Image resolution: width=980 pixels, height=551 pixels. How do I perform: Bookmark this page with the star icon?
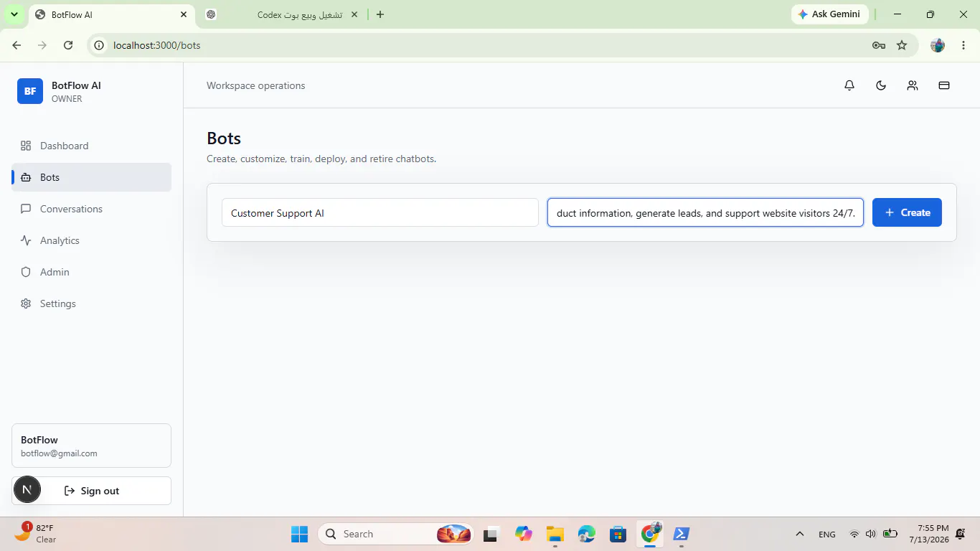902,45
